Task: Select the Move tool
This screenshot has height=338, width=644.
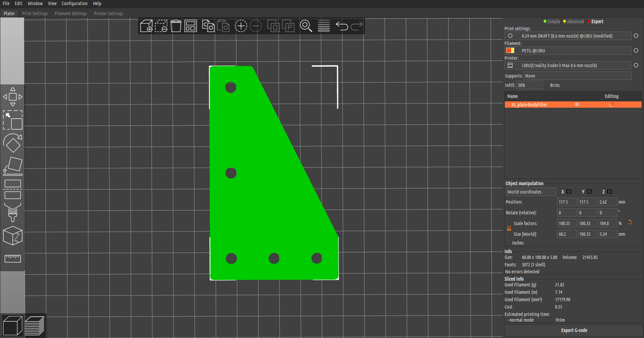Action: [x=13, y=97]
